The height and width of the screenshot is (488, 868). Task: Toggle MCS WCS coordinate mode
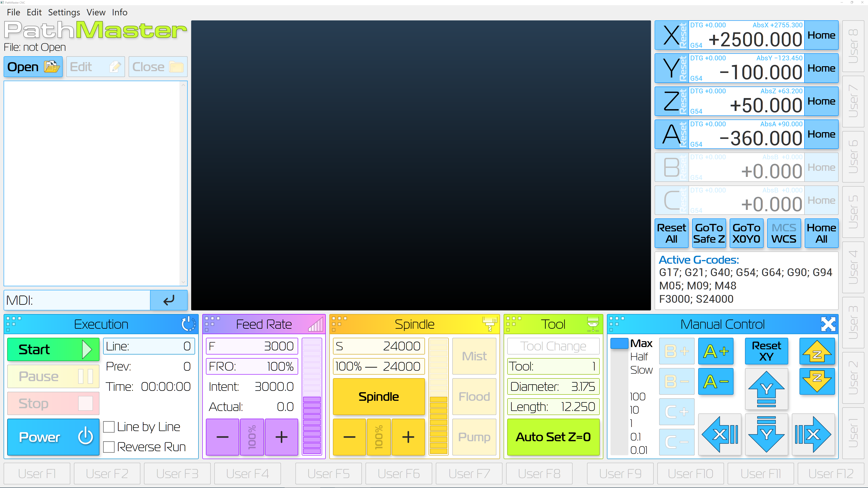pos(784,233)
